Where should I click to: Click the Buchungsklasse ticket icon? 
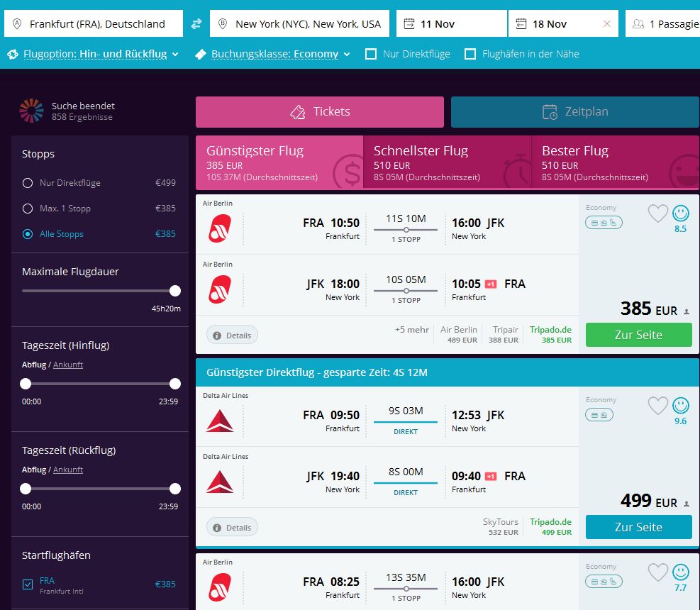[201, 54]
